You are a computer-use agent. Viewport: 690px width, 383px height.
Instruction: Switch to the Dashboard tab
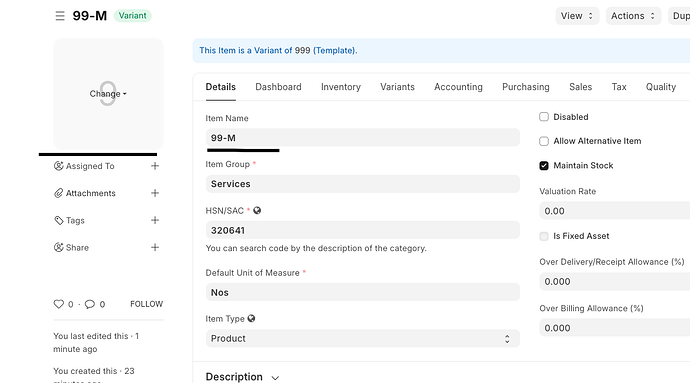278,87
